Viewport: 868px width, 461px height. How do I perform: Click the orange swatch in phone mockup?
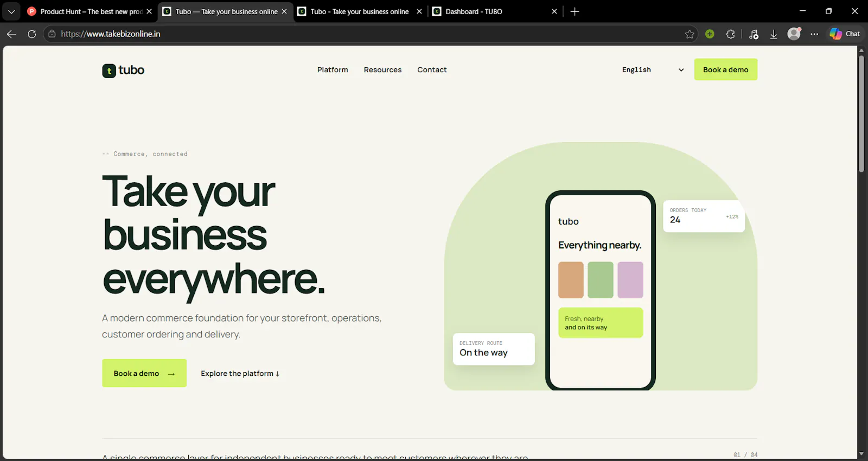click(571, 280)
